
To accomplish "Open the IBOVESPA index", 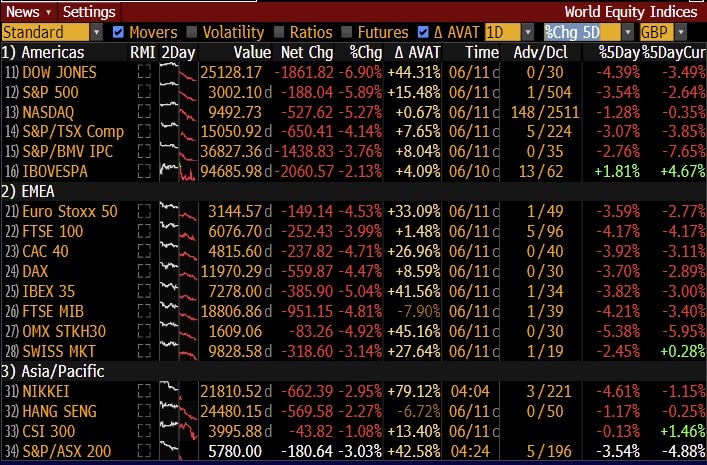I will click(x=55, y=171).
